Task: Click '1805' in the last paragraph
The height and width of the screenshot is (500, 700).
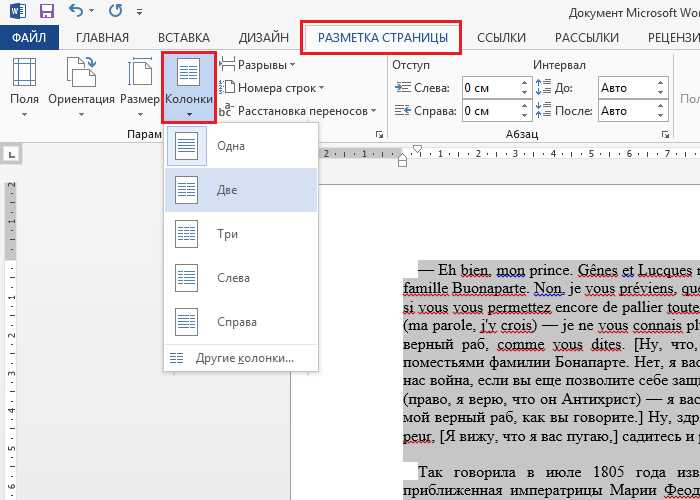Action: (610, 472)
